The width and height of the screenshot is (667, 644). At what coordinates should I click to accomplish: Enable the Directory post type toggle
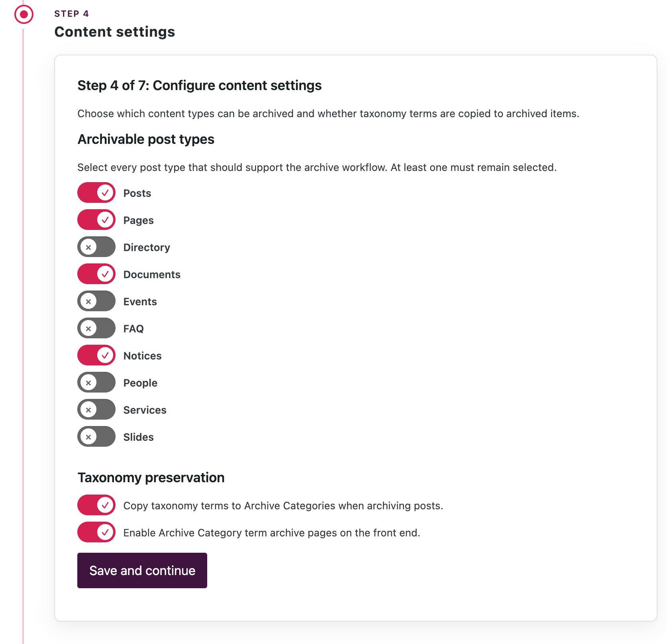tap(96, 247)
